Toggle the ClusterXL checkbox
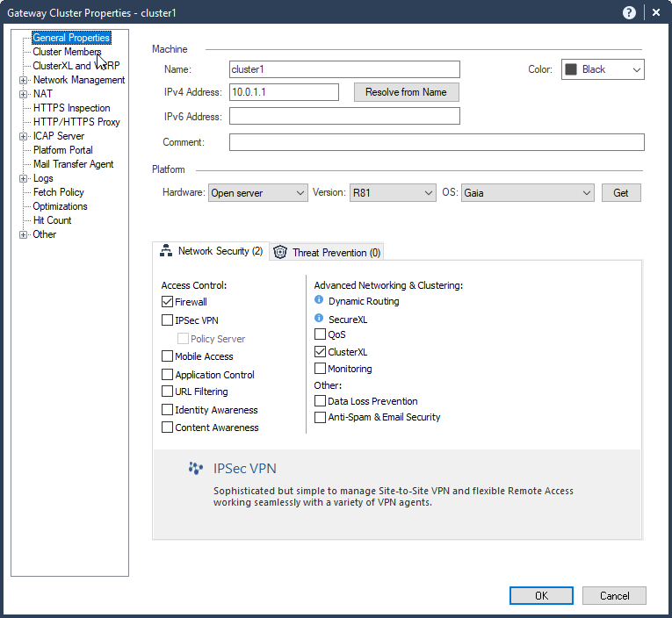The image size is (672, 618). pos(320,352)
